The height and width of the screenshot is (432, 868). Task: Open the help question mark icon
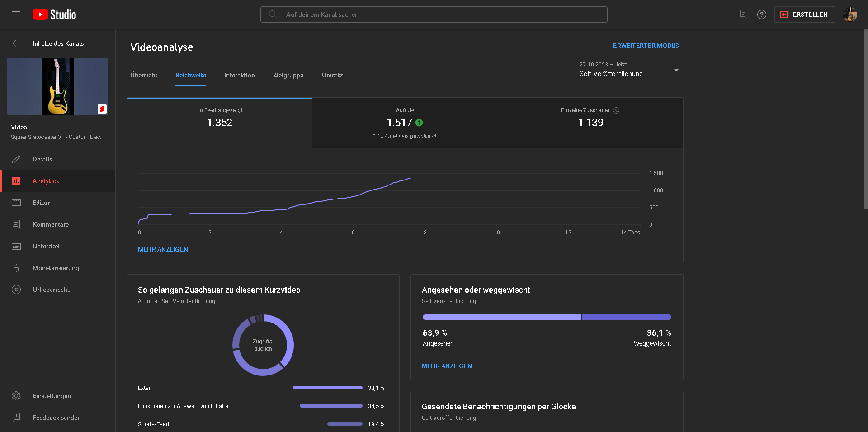(762, 14)
